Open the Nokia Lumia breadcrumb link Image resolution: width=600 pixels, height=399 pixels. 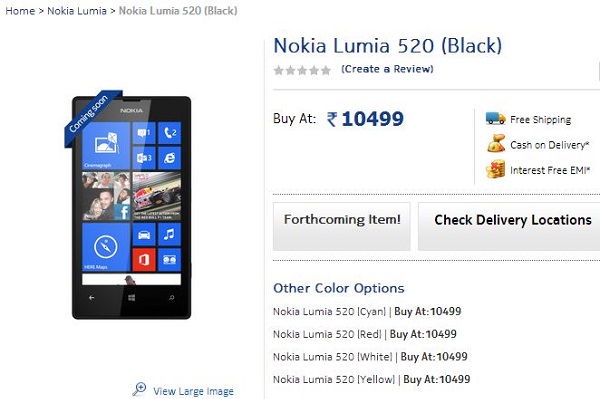[x=77, y=11]
